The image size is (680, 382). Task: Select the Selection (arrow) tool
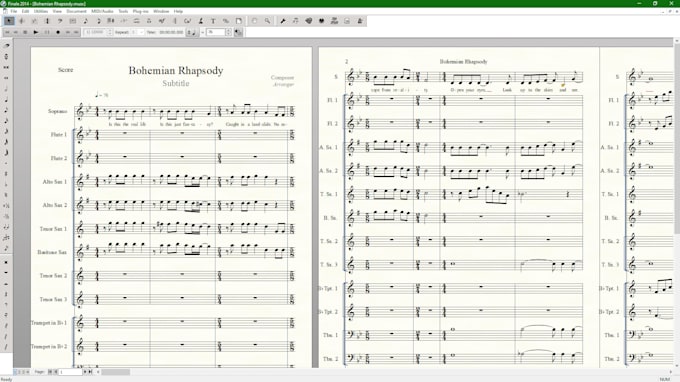[9, 21]
